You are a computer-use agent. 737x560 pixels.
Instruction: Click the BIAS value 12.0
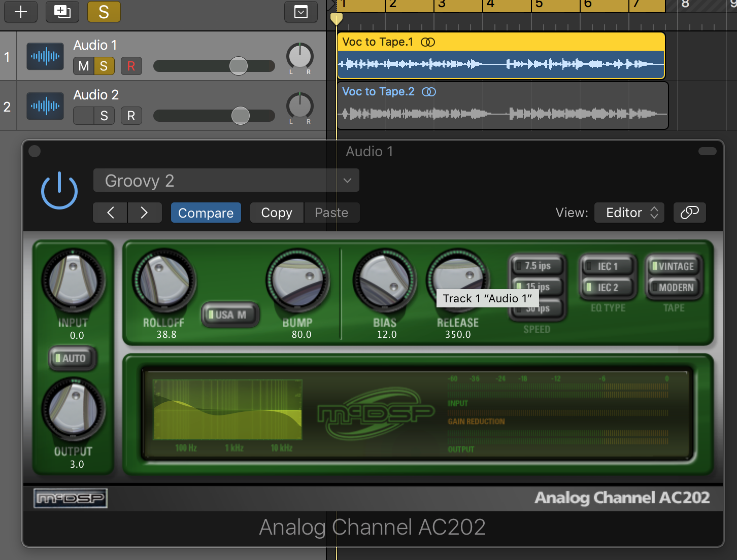coord(387,334)
